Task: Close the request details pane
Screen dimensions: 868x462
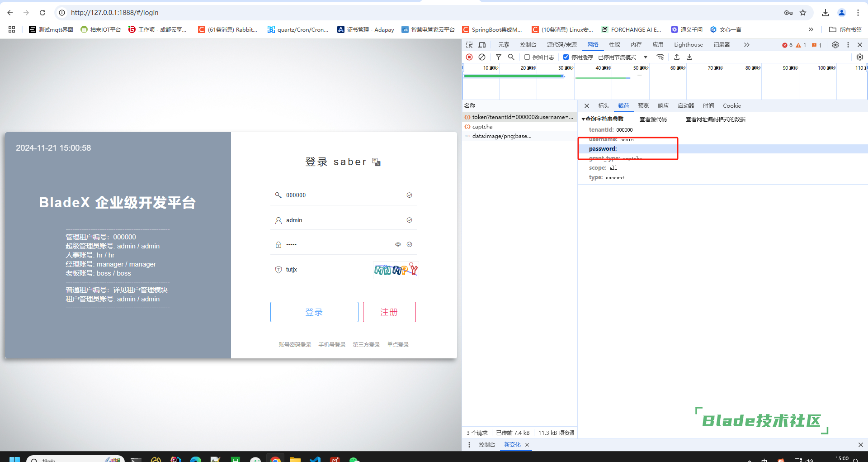Action: [587, 106]
